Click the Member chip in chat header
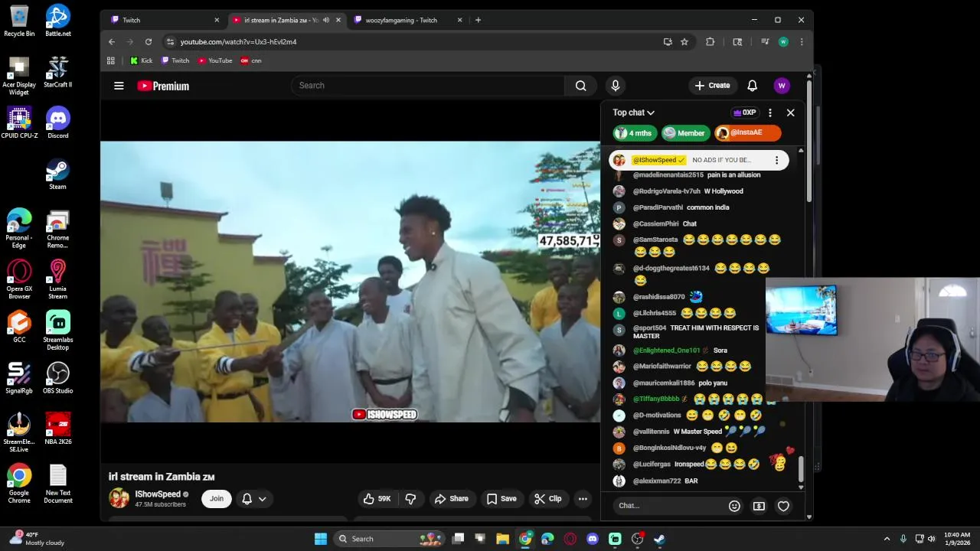This screenshot has height=551, width=980. pyautogui.click(x=684, y=133)
